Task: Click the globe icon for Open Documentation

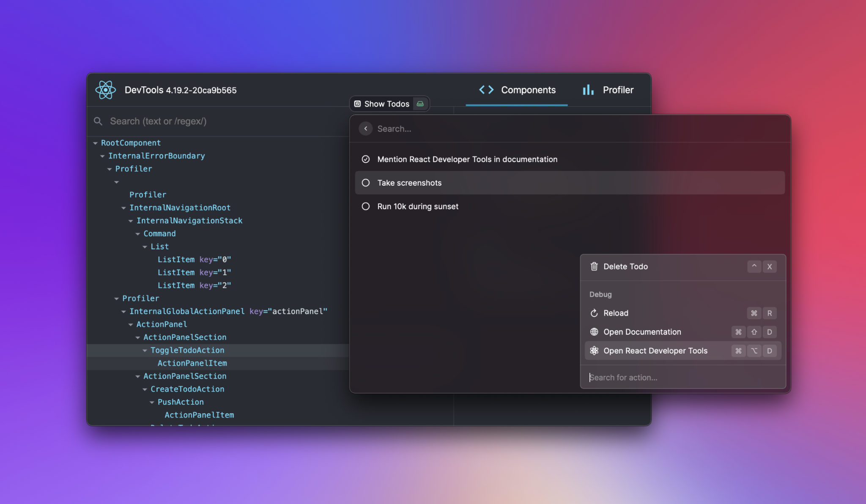Action: coord(594,332)
